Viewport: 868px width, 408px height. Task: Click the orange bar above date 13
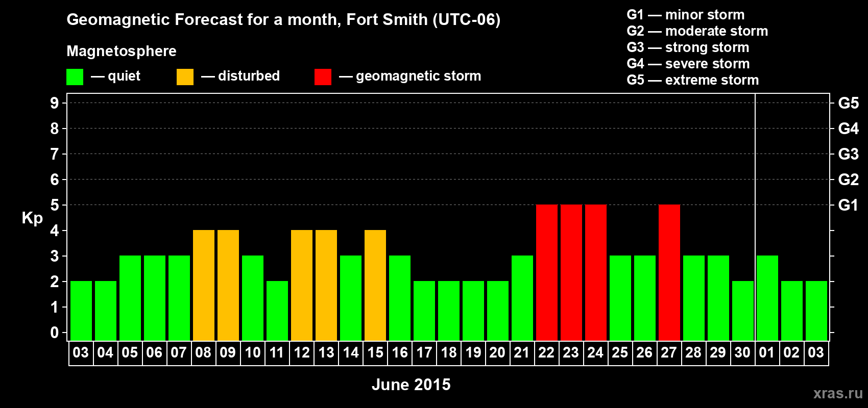326,285
